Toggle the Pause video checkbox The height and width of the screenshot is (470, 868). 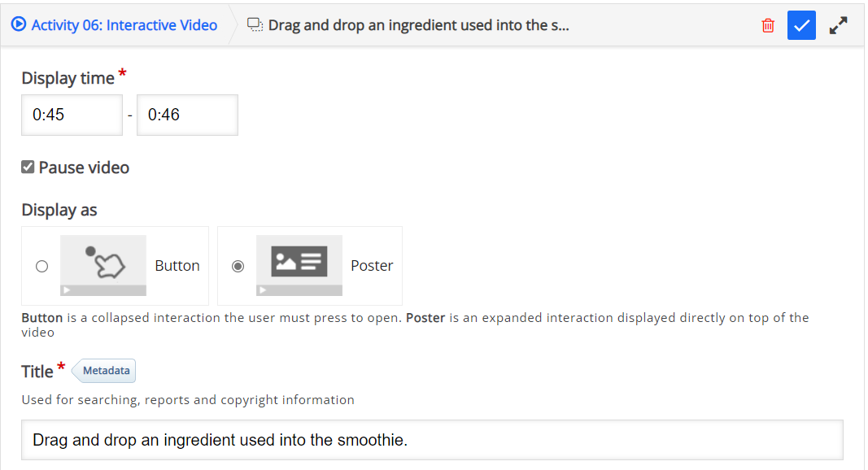(28, 168)
